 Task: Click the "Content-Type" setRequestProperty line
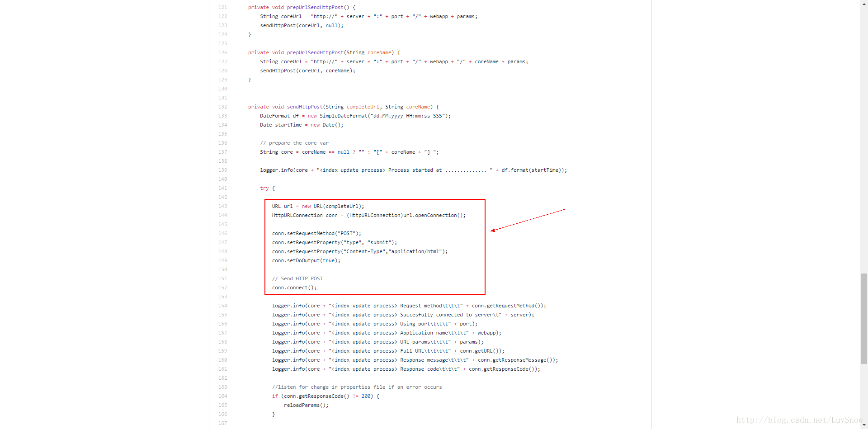(360, 251)
